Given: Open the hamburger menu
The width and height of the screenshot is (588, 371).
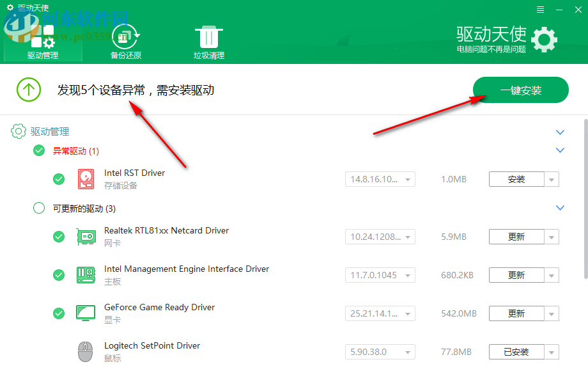Looking at the screenshot, I should 540,9.
